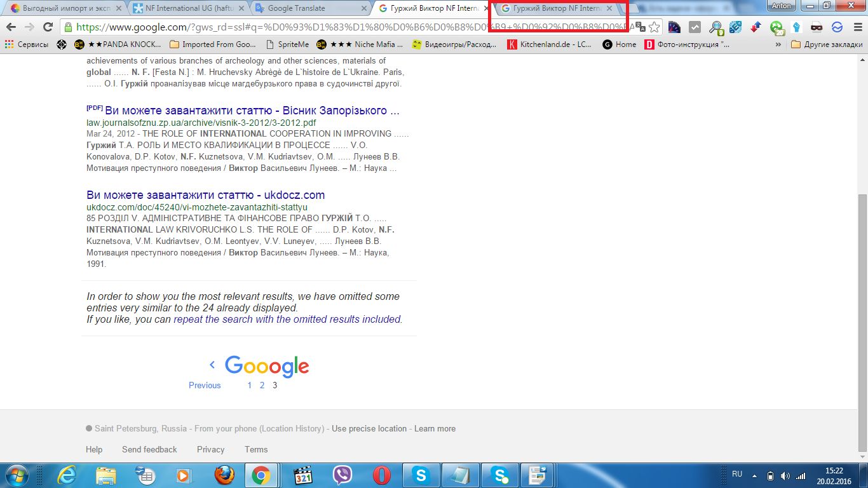868x488 pixels.
Task: Show hidden system tray icons
Action: 755,475
